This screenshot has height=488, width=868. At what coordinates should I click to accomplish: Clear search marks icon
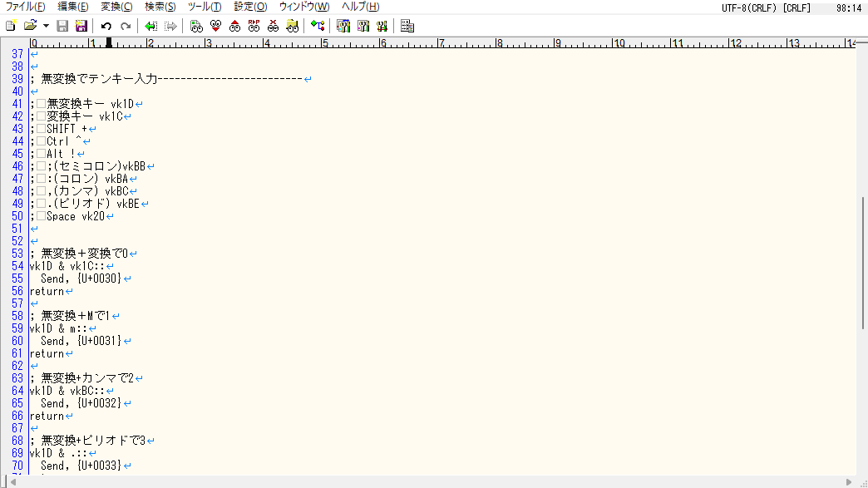click(273, 26)
